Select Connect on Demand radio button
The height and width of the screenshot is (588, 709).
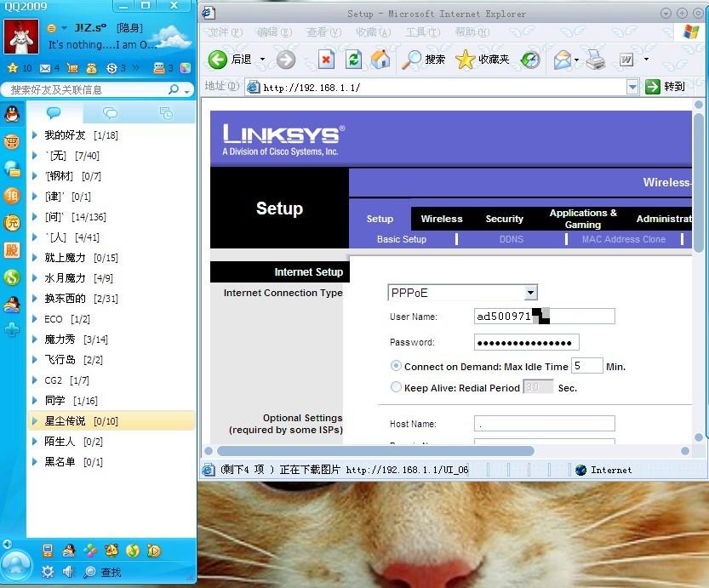pos(396,366)
